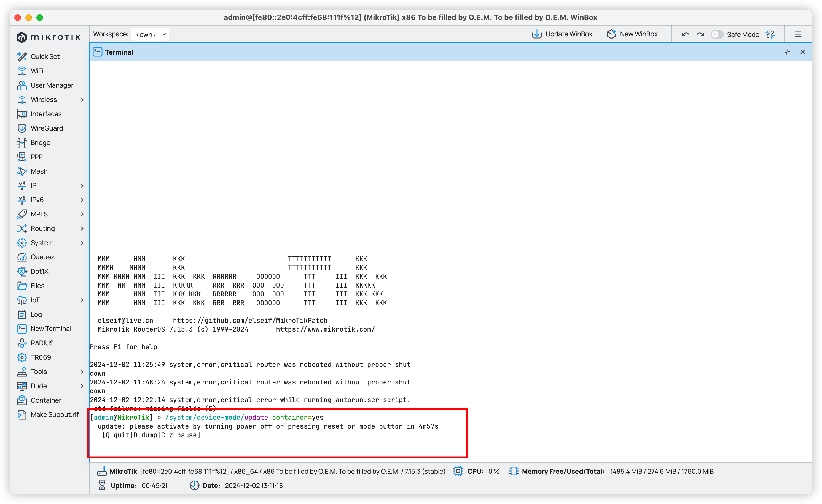The height and width of the screenshot is (504, 822).
Task: Click the Terminal panel title icon
Action: point(97,52)
